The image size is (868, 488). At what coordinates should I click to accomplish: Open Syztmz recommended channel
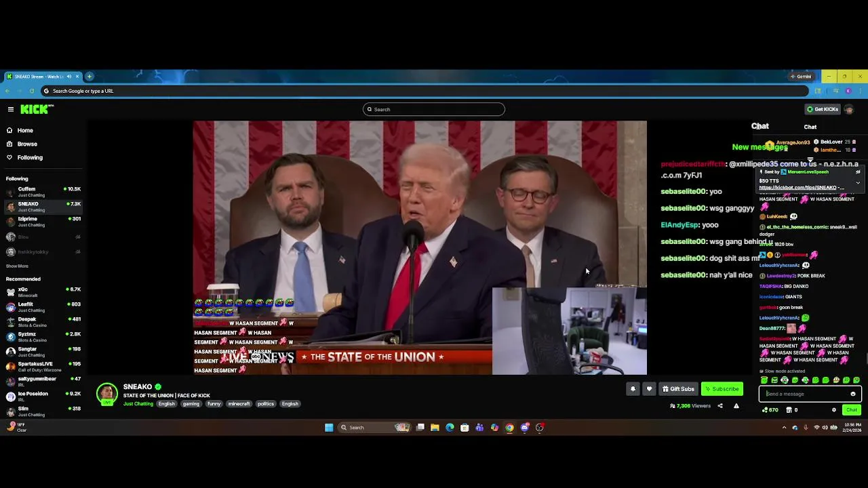click(x=43, y=337)
